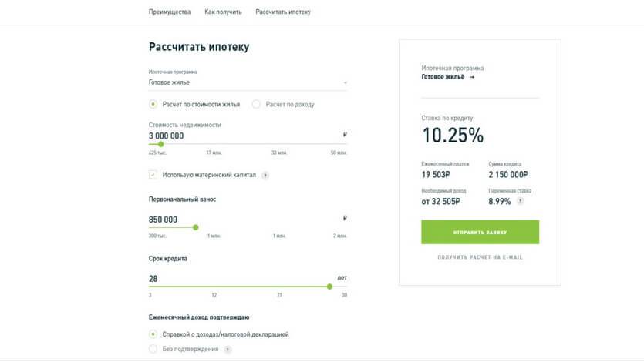Viewport: 644px width, 362px height.
Task: Click Получить расчет на e-mail link
Action: point(480,257)
